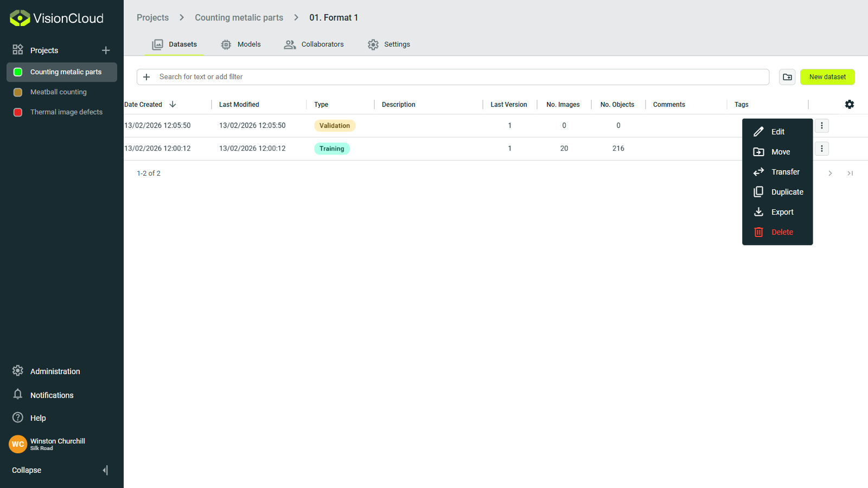Open Help via the question mark icon

[18, 418]
